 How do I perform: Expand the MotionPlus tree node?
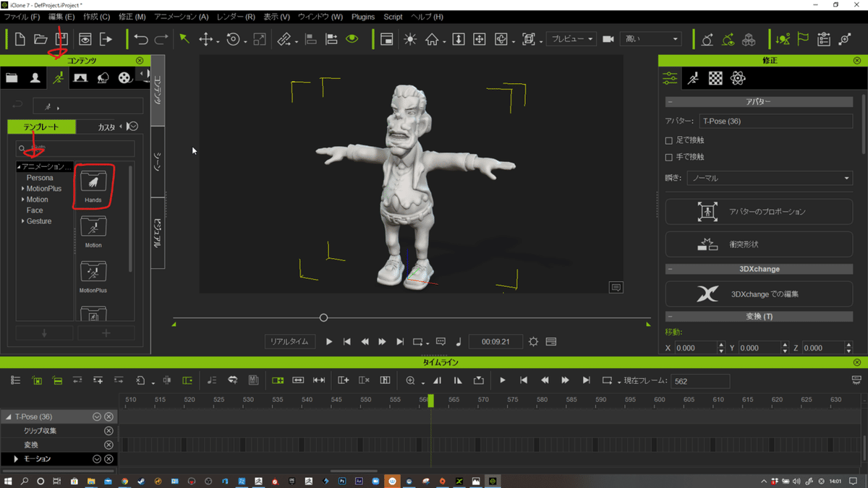[23, 189]
